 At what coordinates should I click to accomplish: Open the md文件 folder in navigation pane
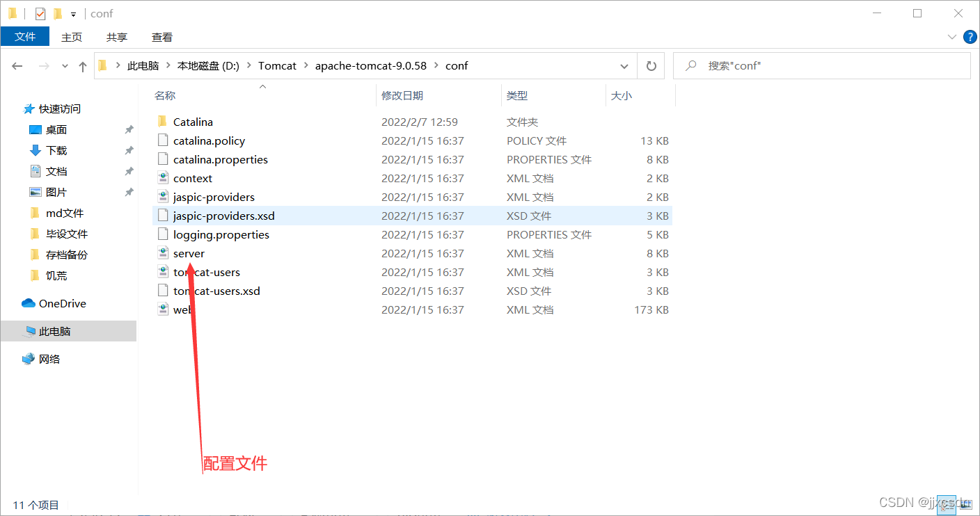(x=65, y=213)
